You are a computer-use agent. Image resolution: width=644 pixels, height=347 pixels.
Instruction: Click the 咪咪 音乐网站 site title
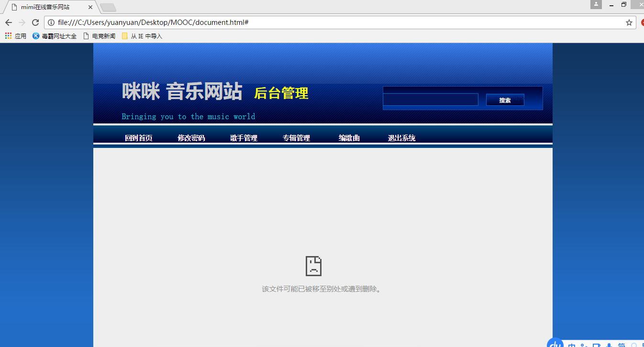182,91
